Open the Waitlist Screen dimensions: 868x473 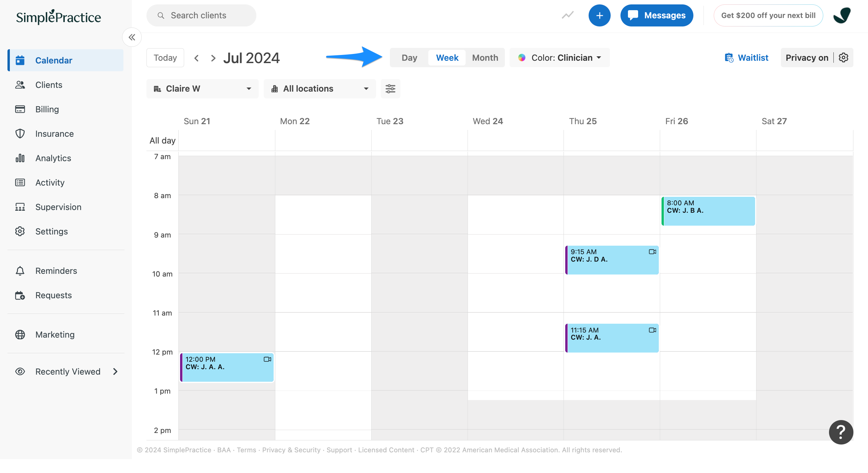(746, 58)
